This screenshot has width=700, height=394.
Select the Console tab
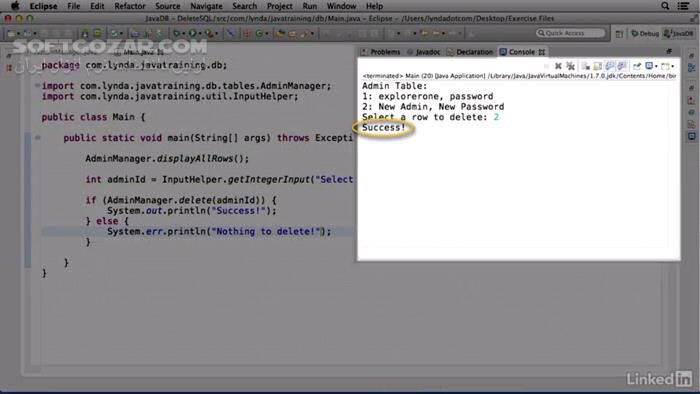click(x=522, y=52)
